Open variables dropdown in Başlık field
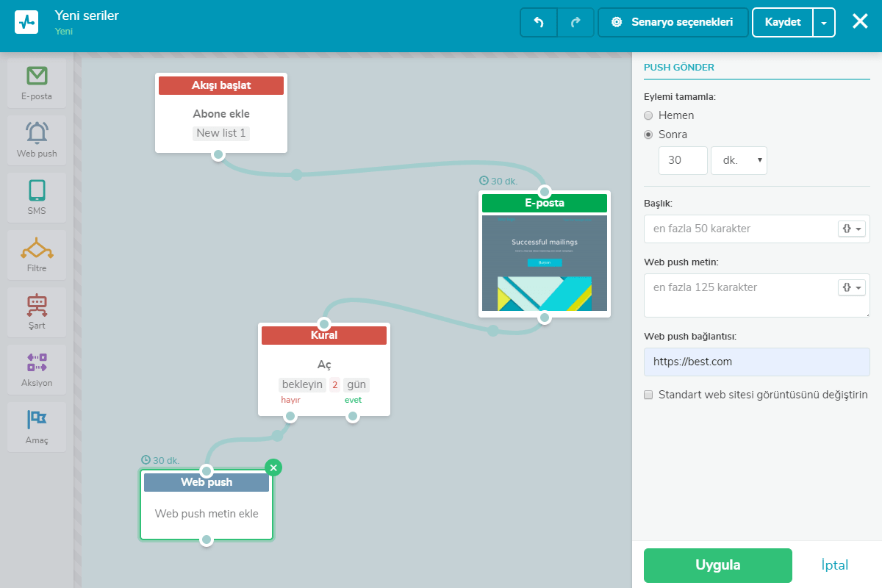The height and width of the screenshot is (588, 882). point(851,229)
